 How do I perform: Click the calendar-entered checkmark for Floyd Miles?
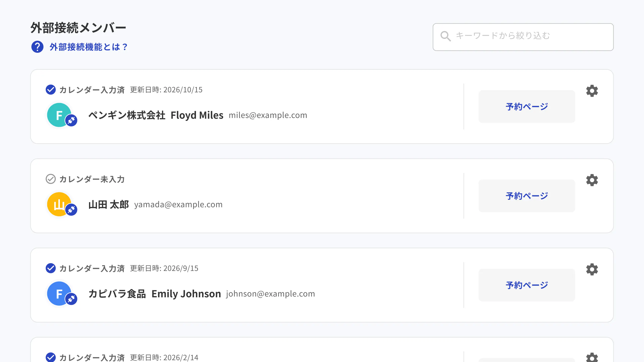pyautogui.click(x=51, y=89)
